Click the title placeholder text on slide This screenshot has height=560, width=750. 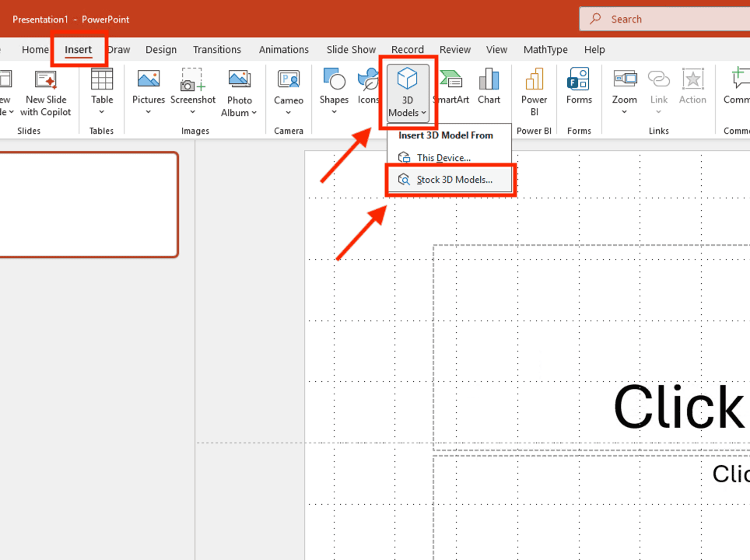point(680,408)
